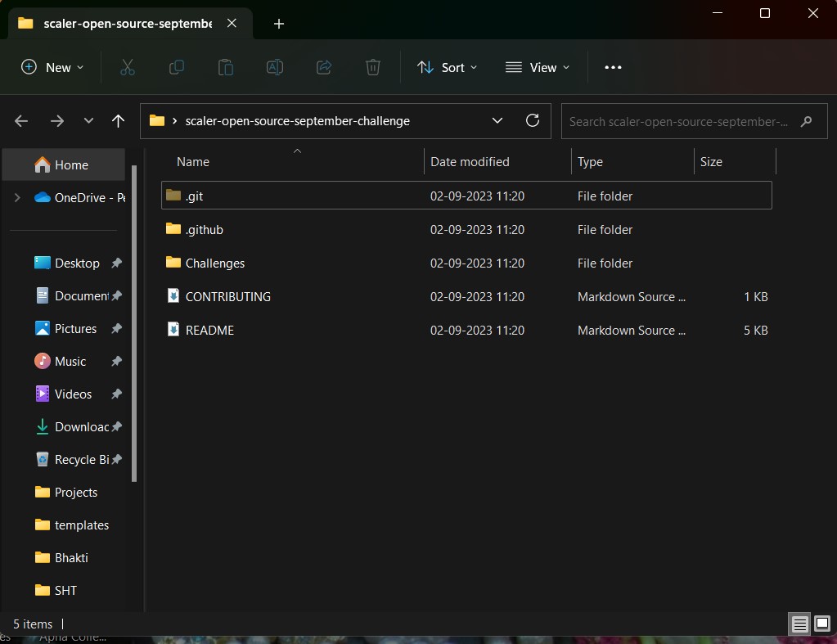
Task: Click the Rename icon in toolbar
Action: click(x=275, y=68)
